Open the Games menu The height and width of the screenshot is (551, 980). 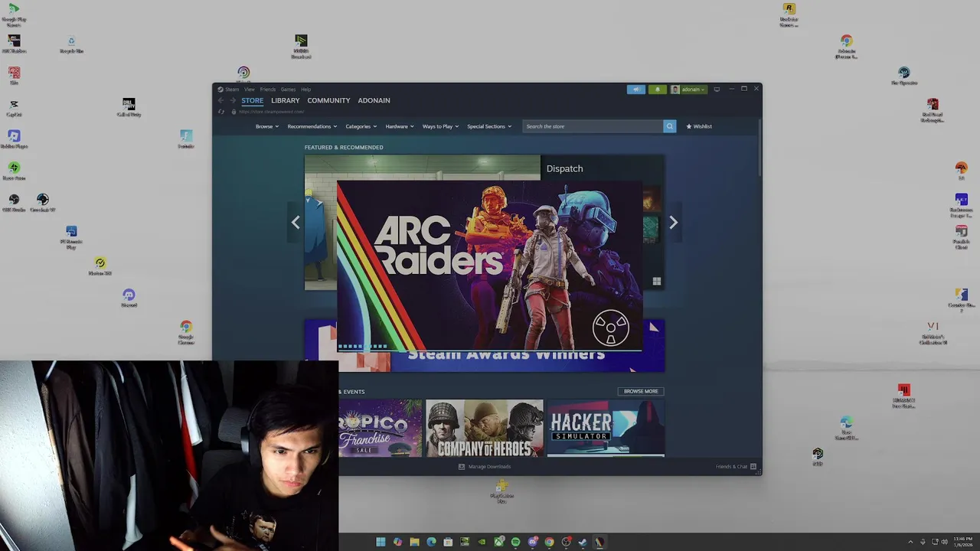tap(288, 90)
